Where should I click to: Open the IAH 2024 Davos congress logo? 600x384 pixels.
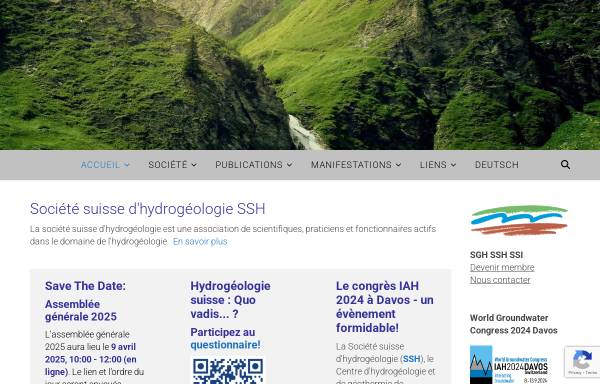coord(509,364)
